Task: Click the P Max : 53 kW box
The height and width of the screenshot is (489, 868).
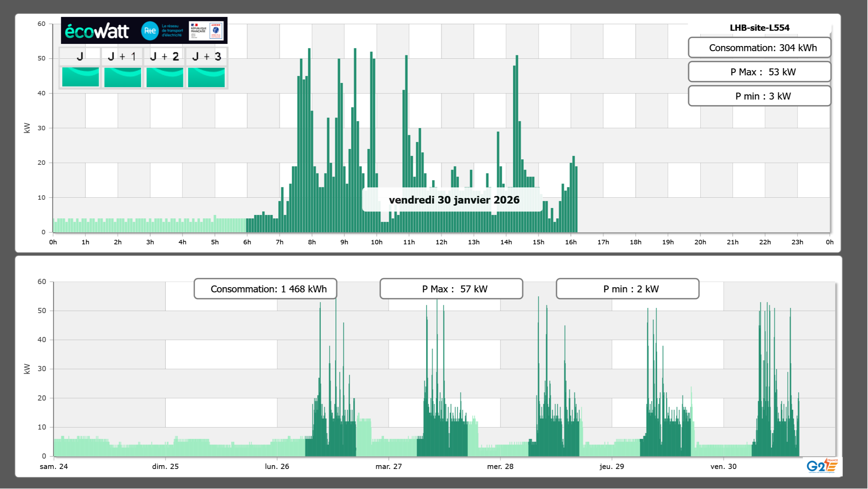Action: pos(759,72)
